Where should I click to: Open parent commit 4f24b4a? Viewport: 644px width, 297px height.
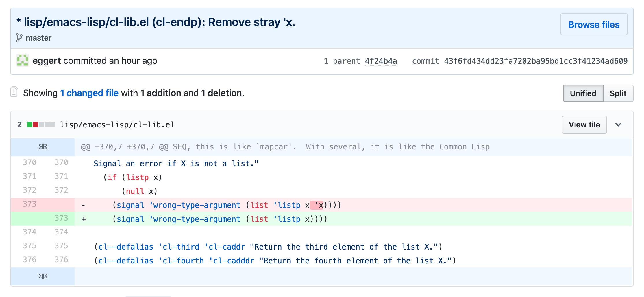[381, 61]
